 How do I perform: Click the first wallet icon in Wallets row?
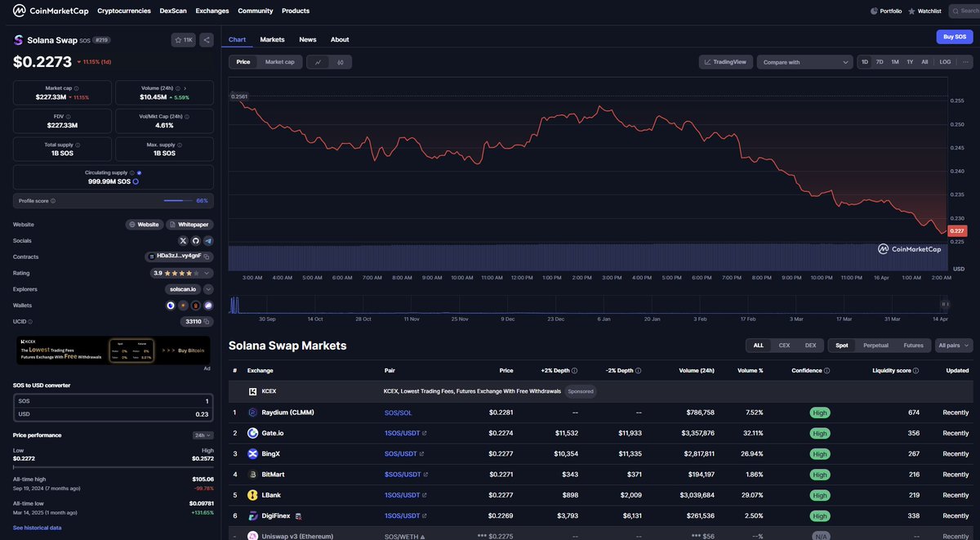click(x=171, y=306)
